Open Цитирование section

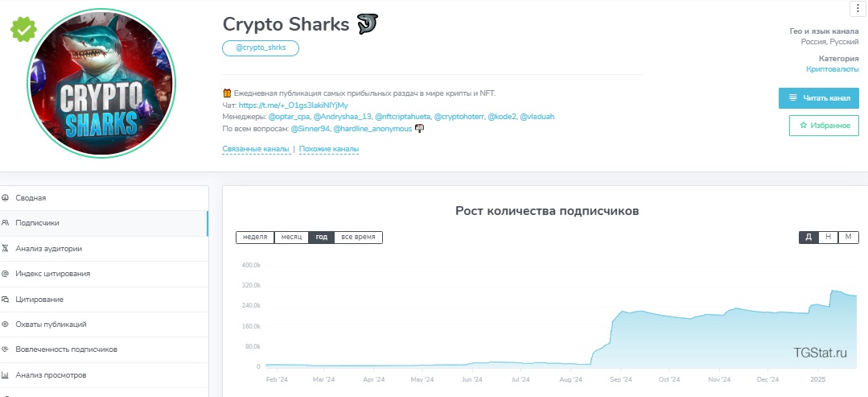(104, 300)
